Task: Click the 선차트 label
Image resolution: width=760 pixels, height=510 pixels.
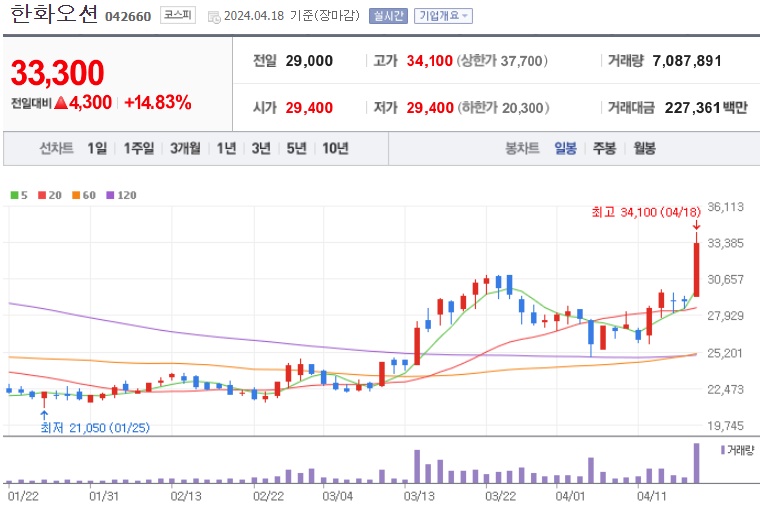Action: [x=56, y=148]
